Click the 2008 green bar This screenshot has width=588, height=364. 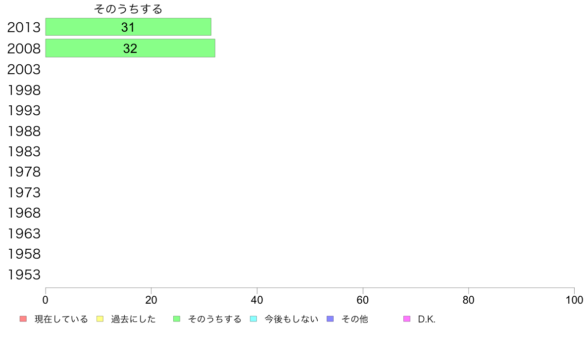(x=130, y=48)
